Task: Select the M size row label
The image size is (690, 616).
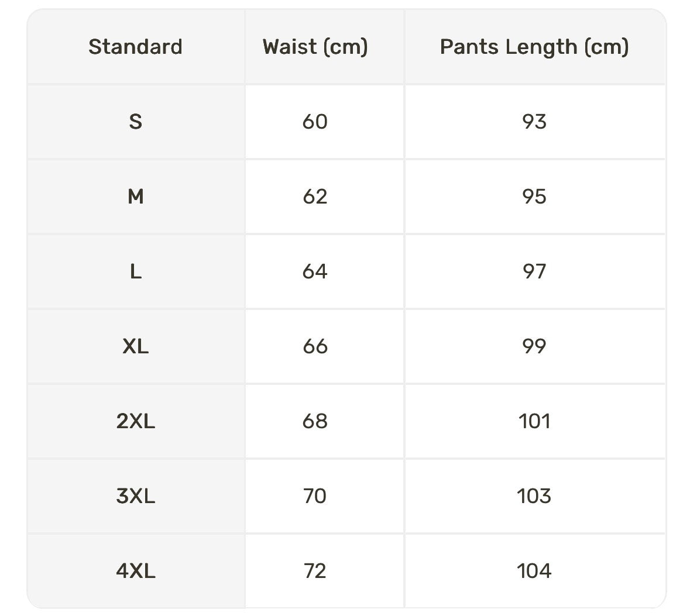Action: [x=135, y=197]
